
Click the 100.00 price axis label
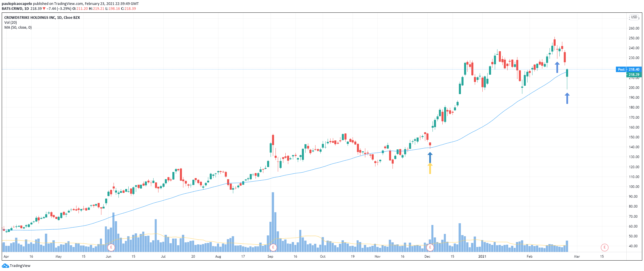click(634, 187)
